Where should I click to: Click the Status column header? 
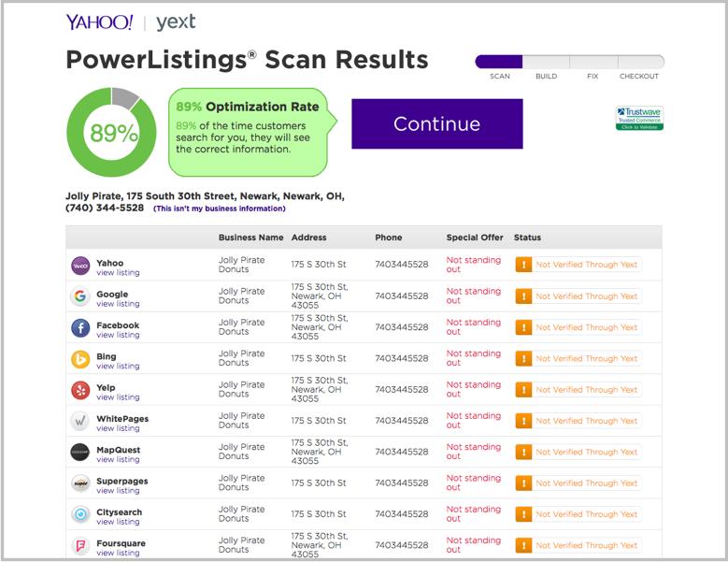pos(527,238)
